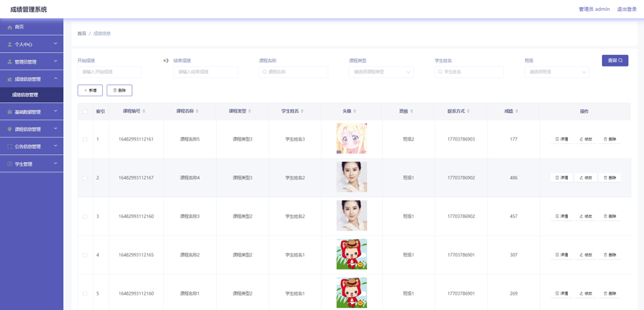This screenshot has height=310, width=644.
Task: Click the sort icon on 学生姓名 column
Action: (x=302, y=112)
